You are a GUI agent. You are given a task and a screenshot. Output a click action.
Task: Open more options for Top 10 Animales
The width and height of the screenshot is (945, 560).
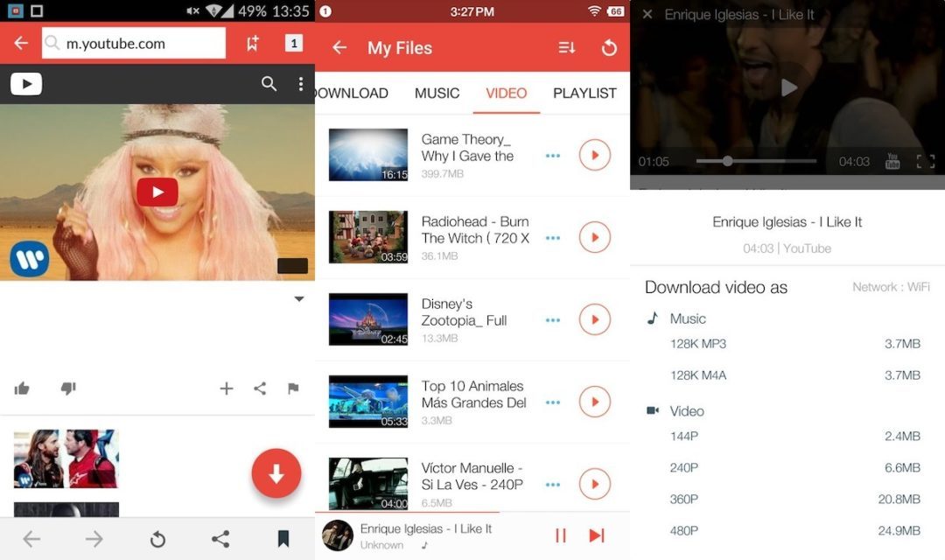coord(553,402)
